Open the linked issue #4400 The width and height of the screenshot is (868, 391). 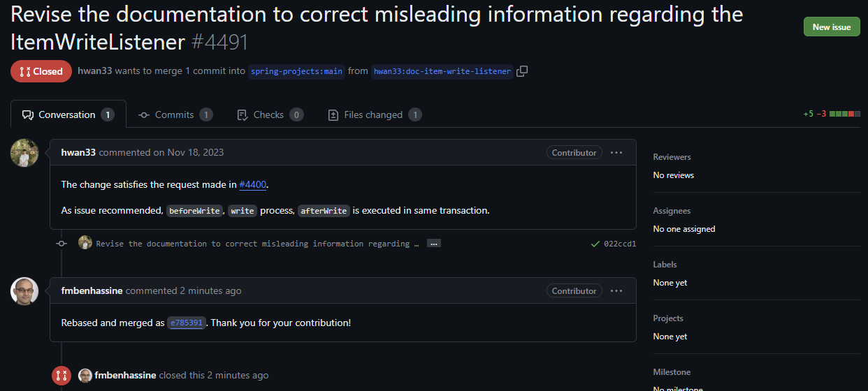(253, 184)
